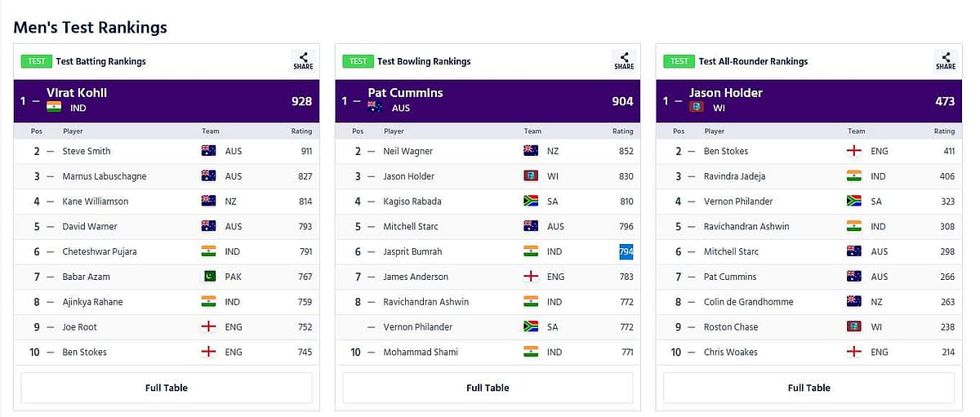Click Australia flag under Pat Cummins header
Viewport: 980px width, 417px height.
(376, 107)
